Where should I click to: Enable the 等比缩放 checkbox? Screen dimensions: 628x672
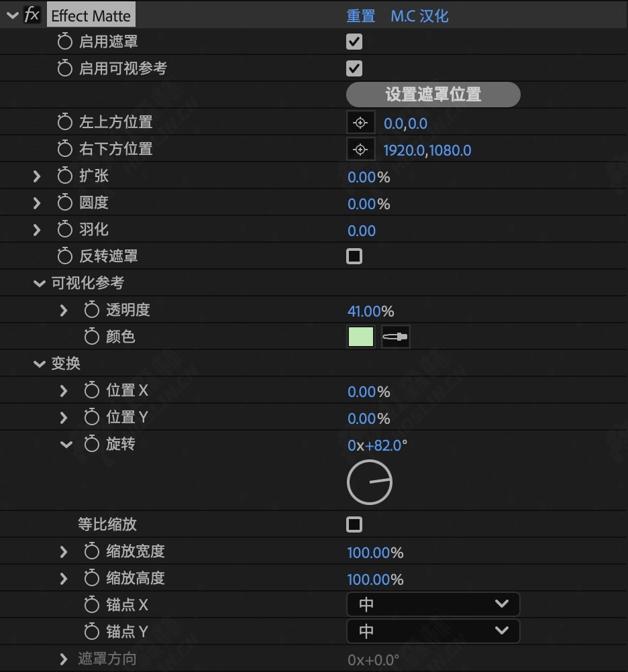354,524
